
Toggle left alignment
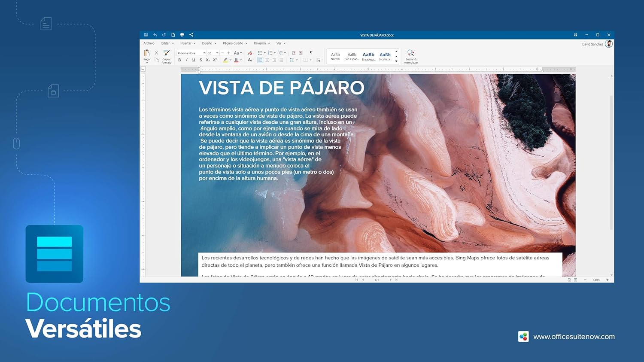pos(260,60)
